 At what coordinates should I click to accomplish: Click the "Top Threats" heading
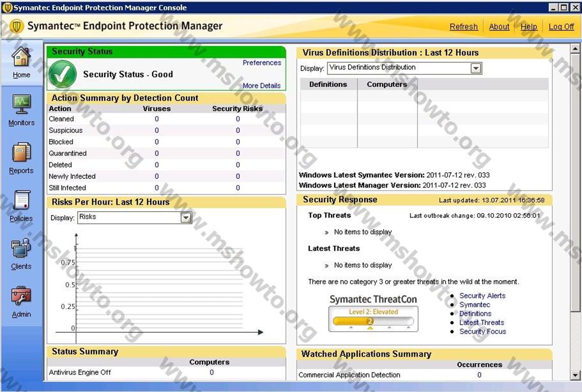coord(329,215)
